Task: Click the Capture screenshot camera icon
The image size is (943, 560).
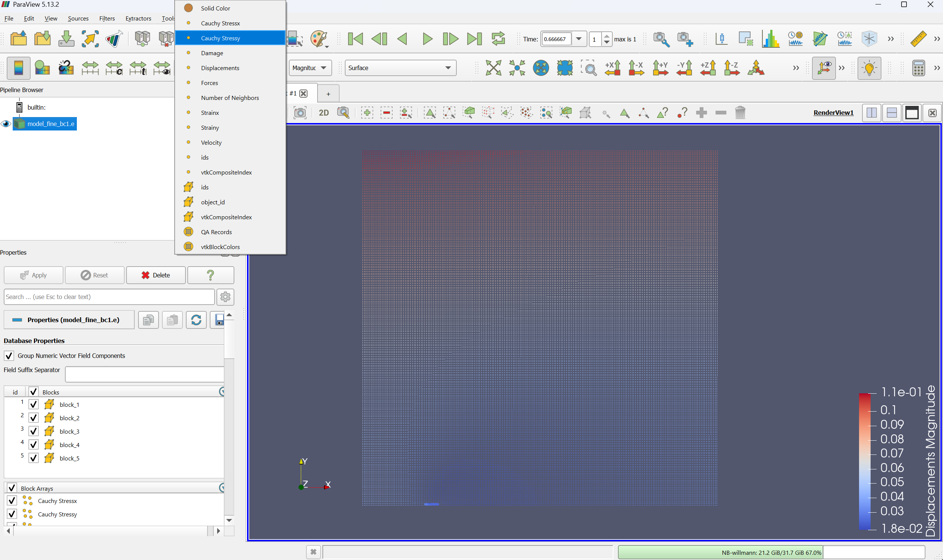Action: click(300, 113)
